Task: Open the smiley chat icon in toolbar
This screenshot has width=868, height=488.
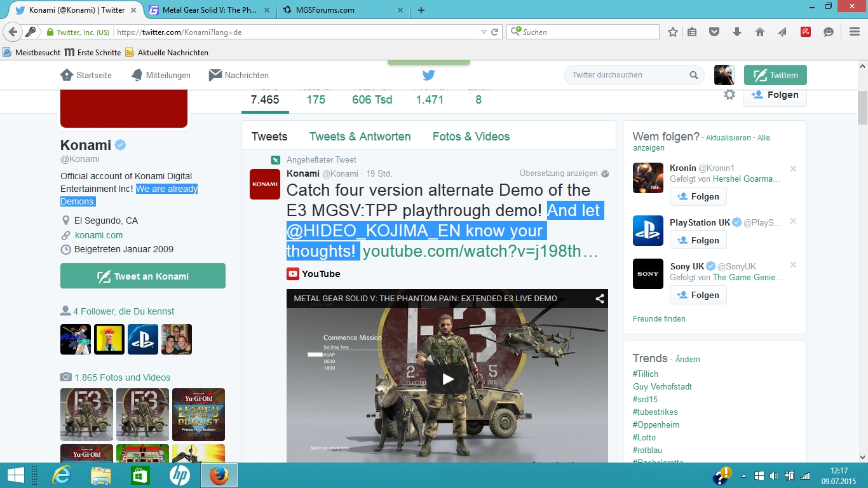Action: click(829, 32)
